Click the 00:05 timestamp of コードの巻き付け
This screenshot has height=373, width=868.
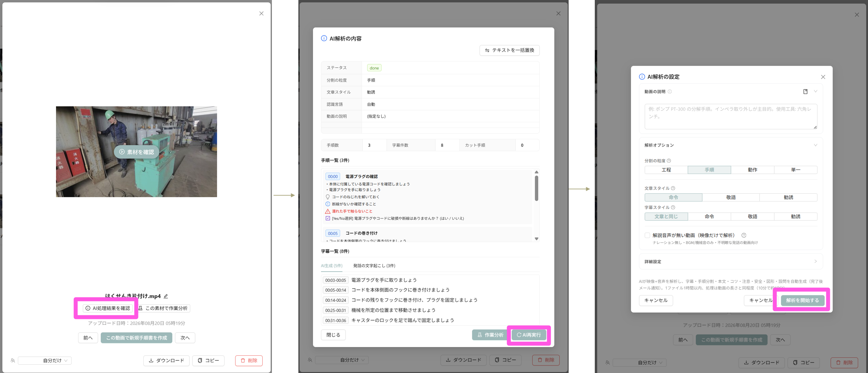[x=332, y=233]
